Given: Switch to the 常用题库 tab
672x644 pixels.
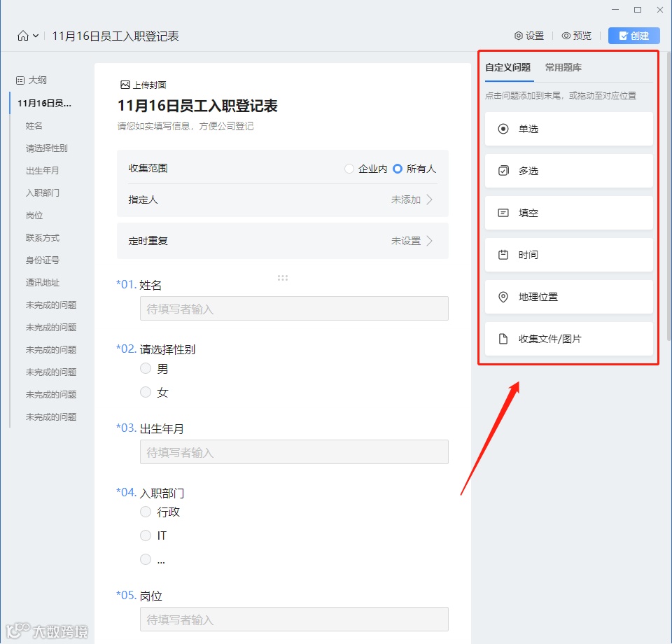Looking at the screenshot, I should tap(563, 68).
